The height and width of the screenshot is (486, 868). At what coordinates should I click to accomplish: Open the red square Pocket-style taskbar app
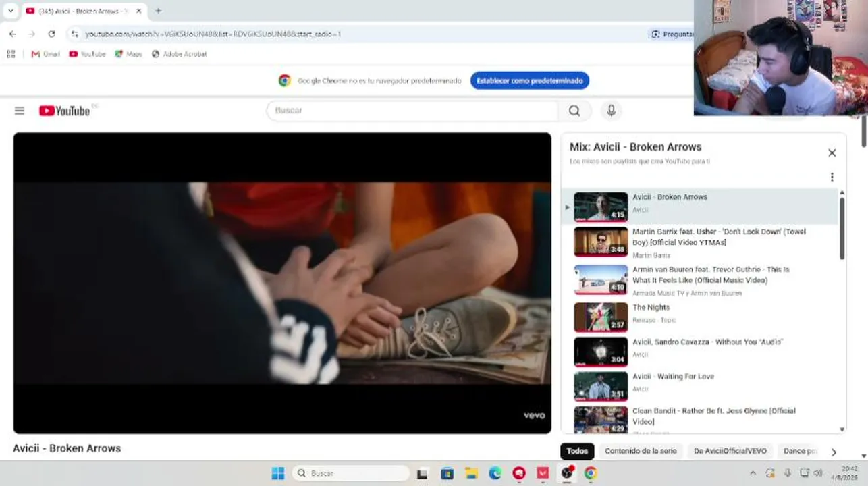tap(543, 473)
